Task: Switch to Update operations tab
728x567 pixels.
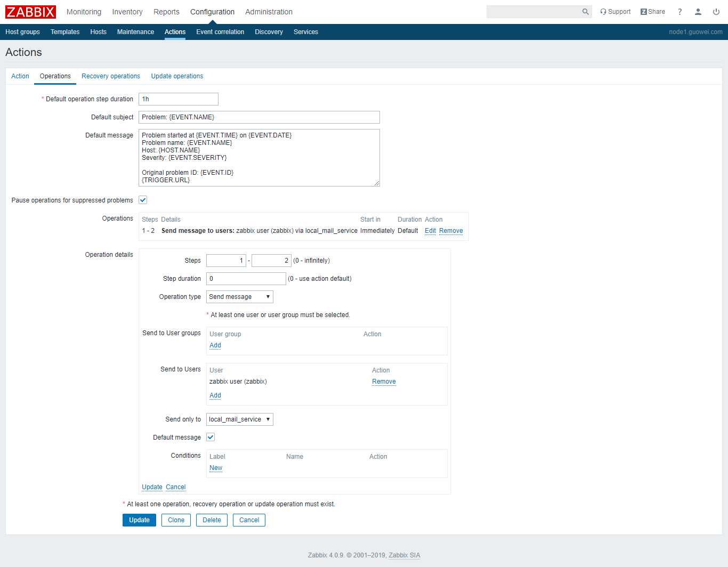Action: pos(177,76)
